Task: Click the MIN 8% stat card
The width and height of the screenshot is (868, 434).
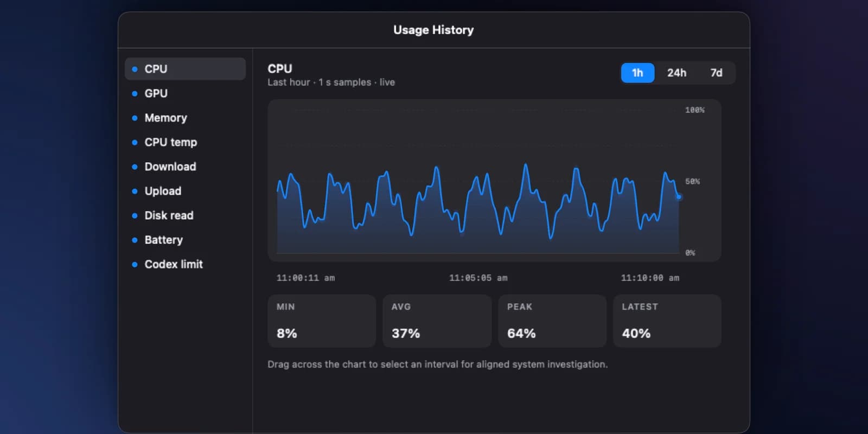Action: pos(322,321)
